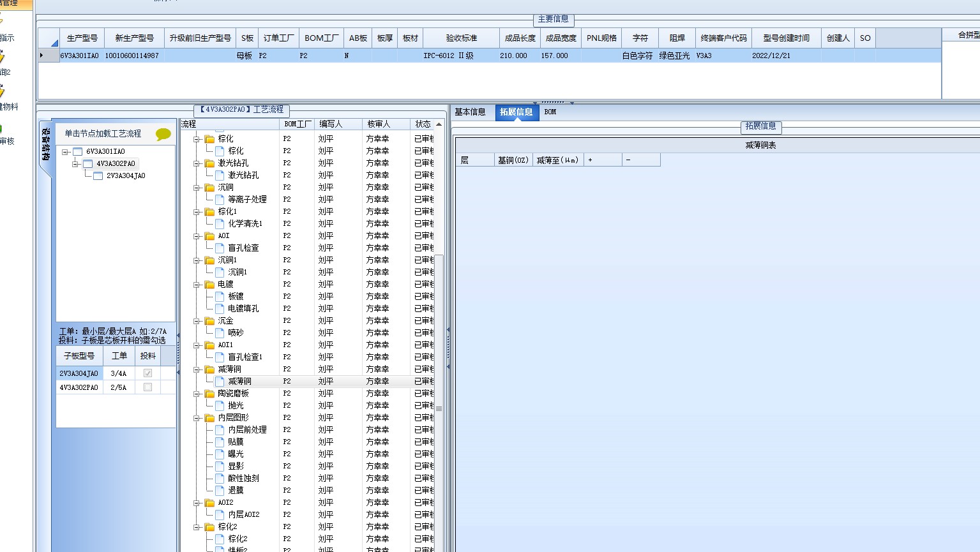Click the document icon beside 酸性蚀刻
This screenshot has height=552, width=980.
tap(220, 479)
